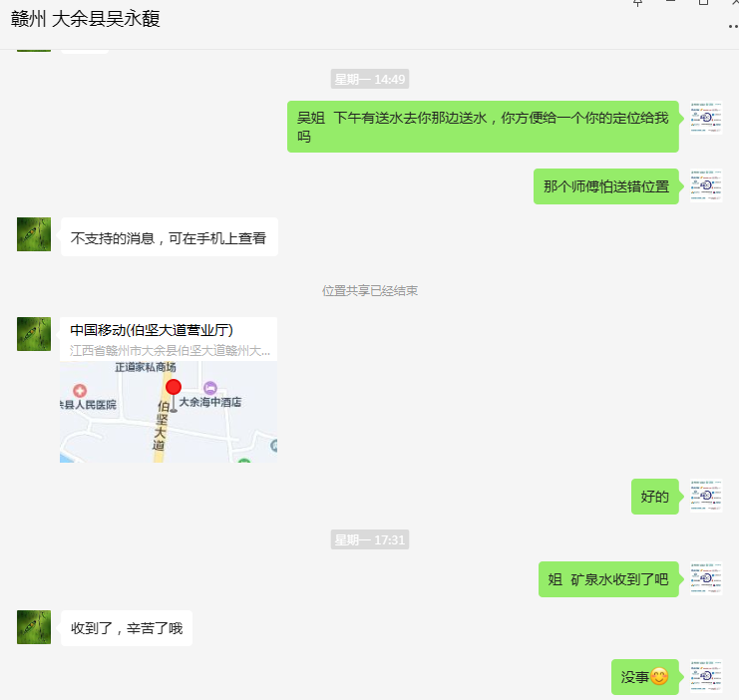
Task: Click own avatar beside 那个师傅怕送错位置
Action: click(x=706, y=185)
